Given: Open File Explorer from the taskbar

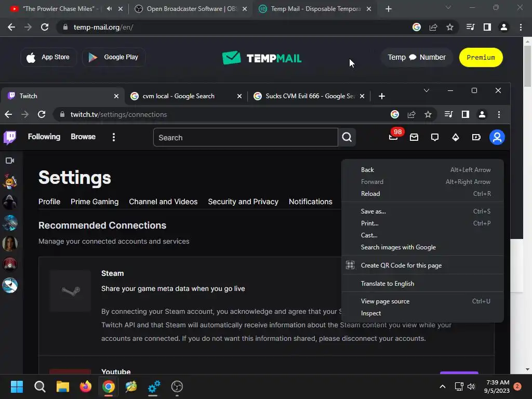Looking at the screenshot, I should point(63,387).
